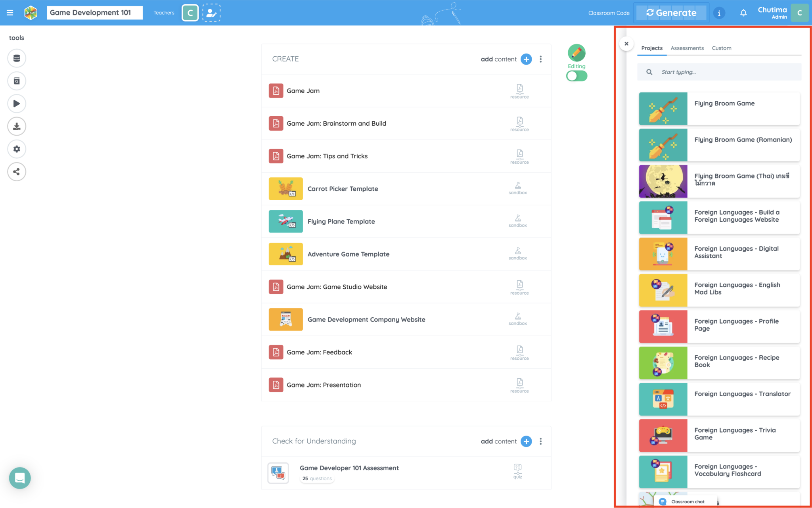
Task: Open the info icon near Classroom Code
Action: click(x=719, y=12)
